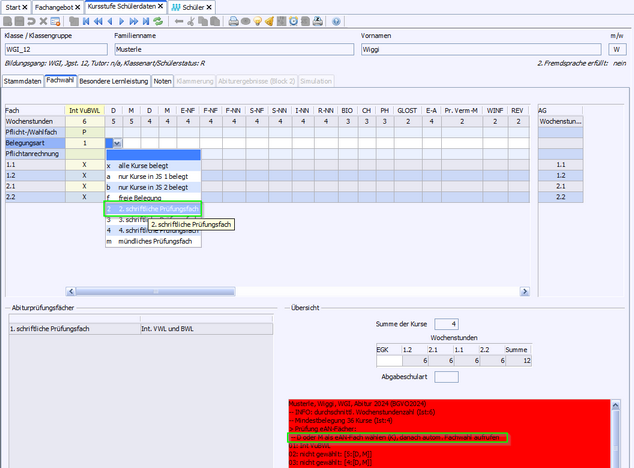Click the light bulb toolbar icon
This screenshot has height=468, width=634.
click(257, 20)
